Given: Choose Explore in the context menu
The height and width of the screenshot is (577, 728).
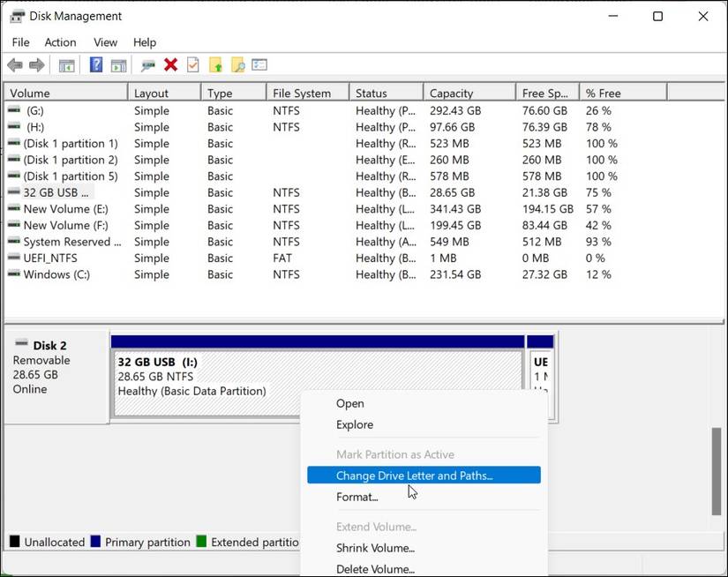Looking at the screenshot, I should click(x=355, y=424).
